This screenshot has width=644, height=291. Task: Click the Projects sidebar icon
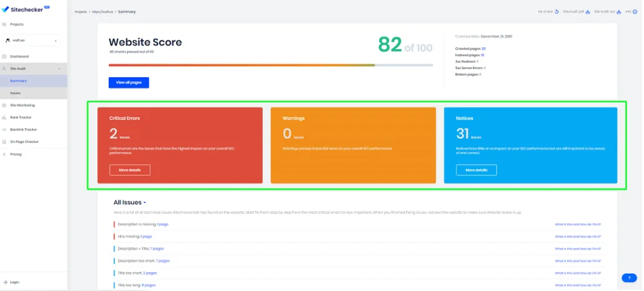(4, 25)
